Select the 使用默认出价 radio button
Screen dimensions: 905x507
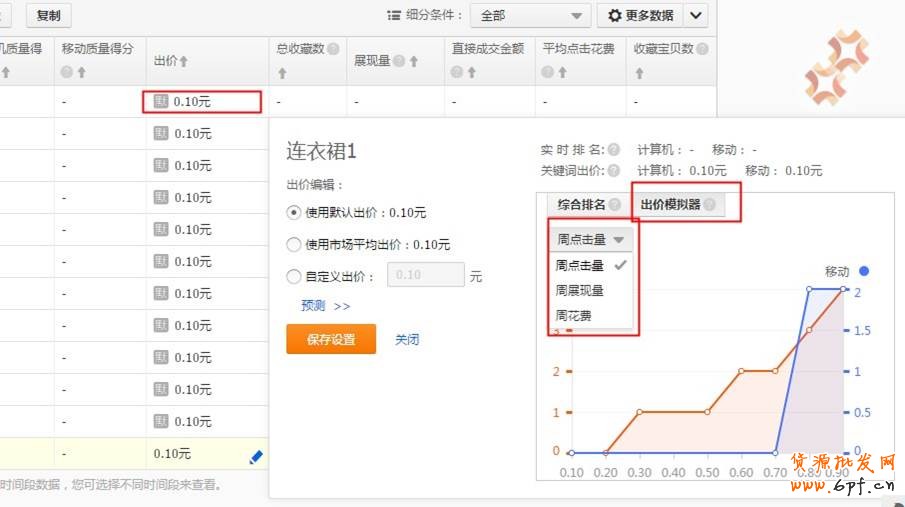[x=293, y=212]
